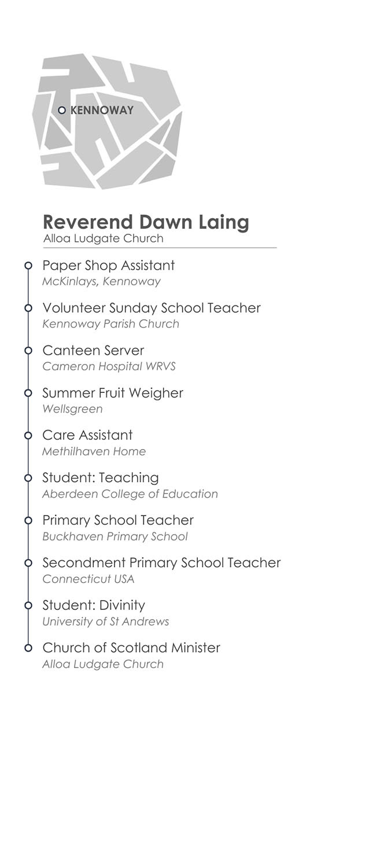Click the Summer Fruit Weigher timeline marker
The width and height of the screenshot is (376, 868).
(x=28, y=393)
